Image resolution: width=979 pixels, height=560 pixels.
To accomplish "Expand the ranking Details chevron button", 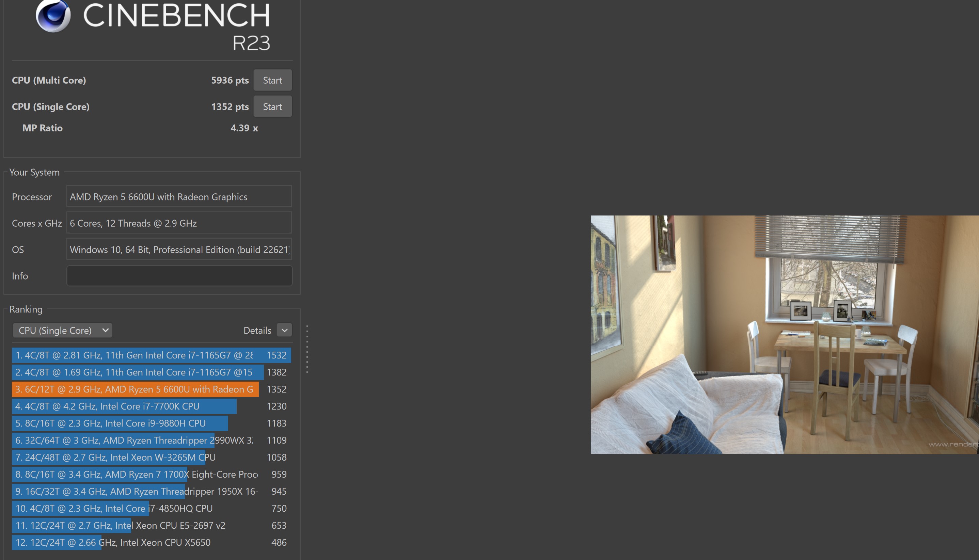I will (x=284, y=330).
